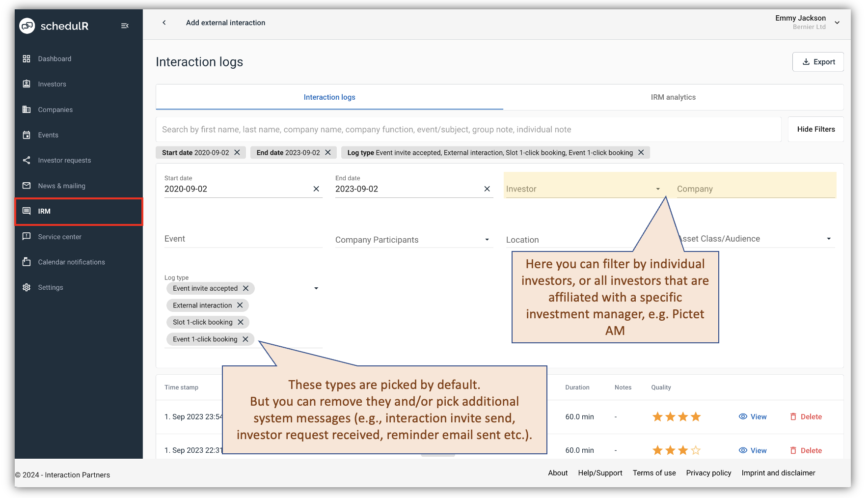This screenshot has width=868, height=498.
Task: Open the Privacy policy link
Action: pos(708,473)
